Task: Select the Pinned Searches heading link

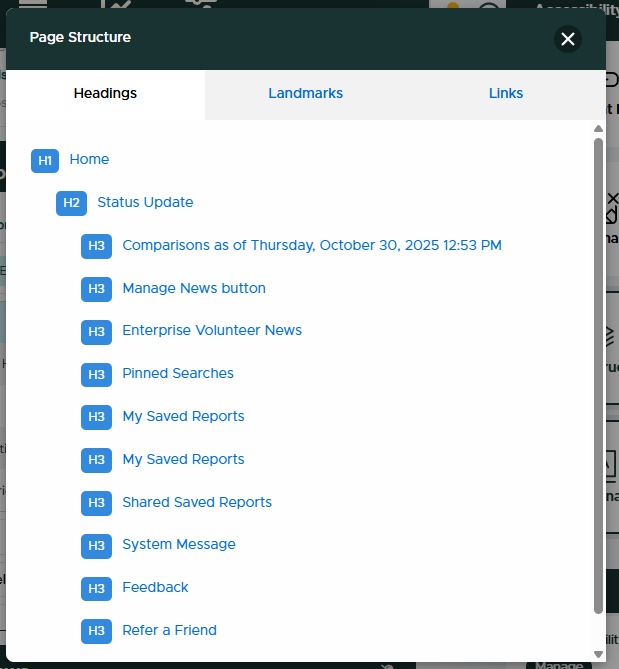Action: tap(178, 374)
